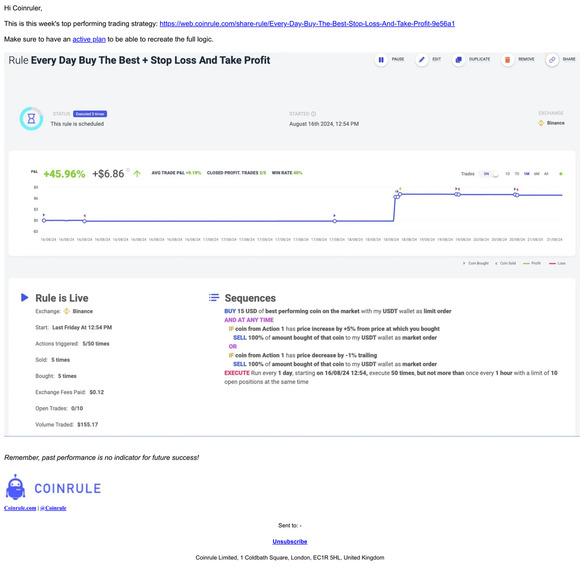Click the Bought: 5 times row

coord(56,376)
